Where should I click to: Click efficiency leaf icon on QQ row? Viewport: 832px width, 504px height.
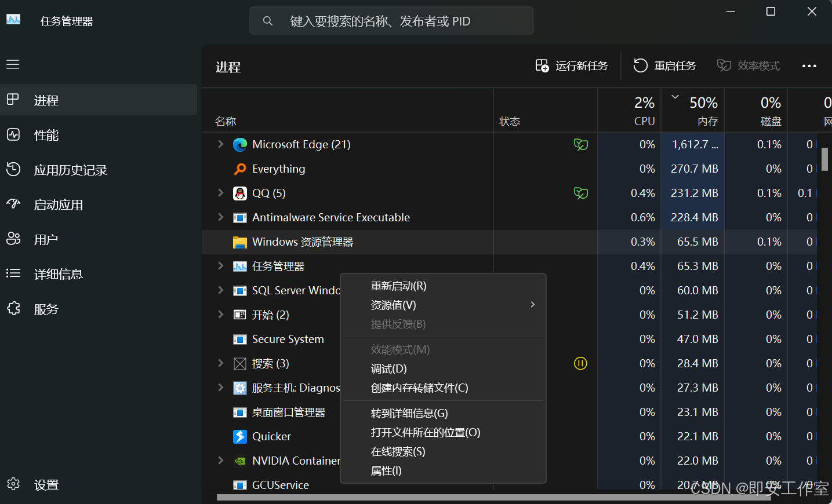(580, 193)
